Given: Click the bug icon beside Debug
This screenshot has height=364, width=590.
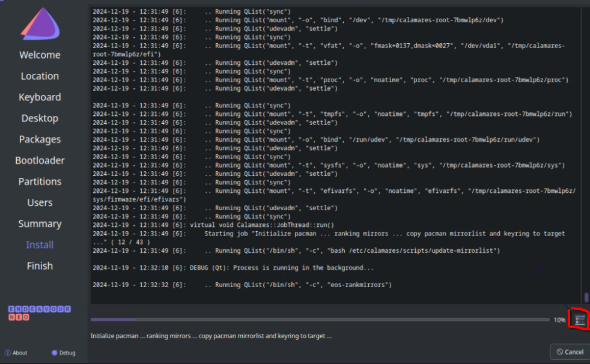Looking at the screenshot, I should pos(54,353).
